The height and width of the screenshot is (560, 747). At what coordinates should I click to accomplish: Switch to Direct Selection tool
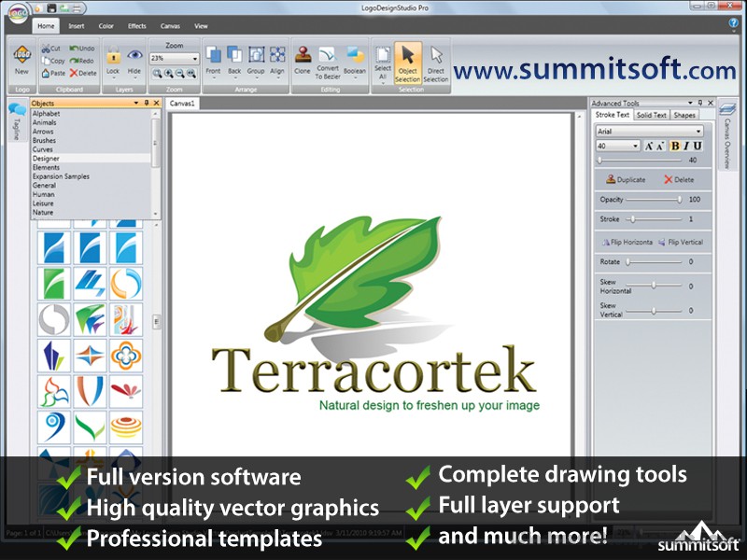(x=436, y=60)
